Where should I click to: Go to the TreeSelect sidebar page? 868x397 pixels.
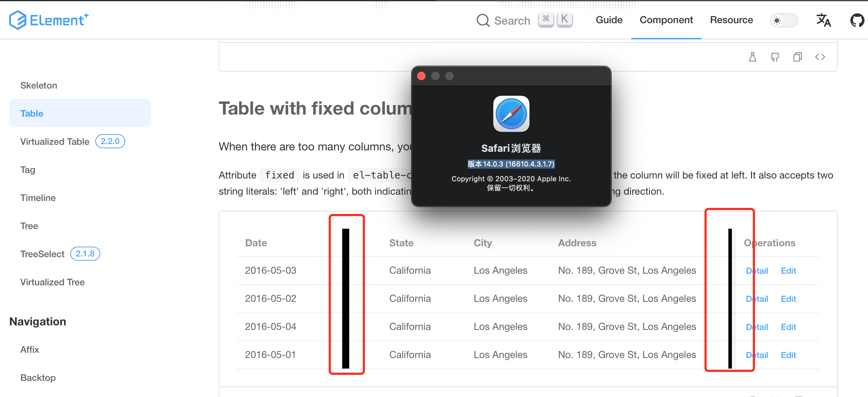(43, 254)
